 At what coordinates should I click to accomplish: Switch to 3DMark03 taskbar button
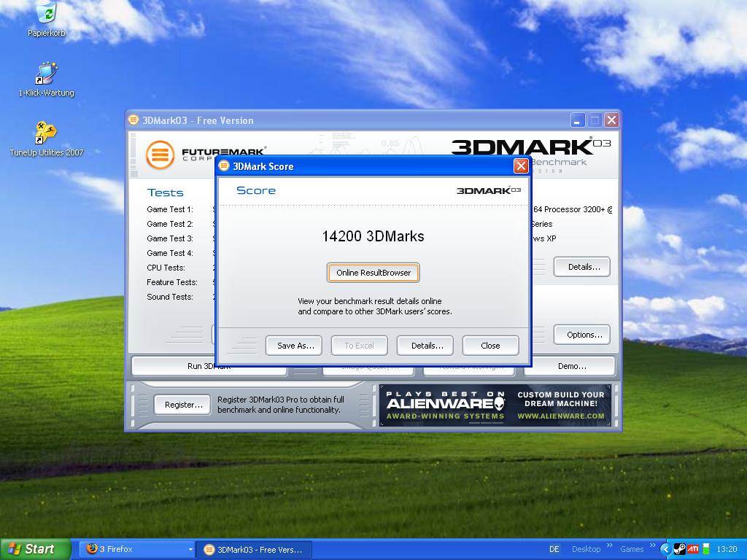[x=255, y=550]
